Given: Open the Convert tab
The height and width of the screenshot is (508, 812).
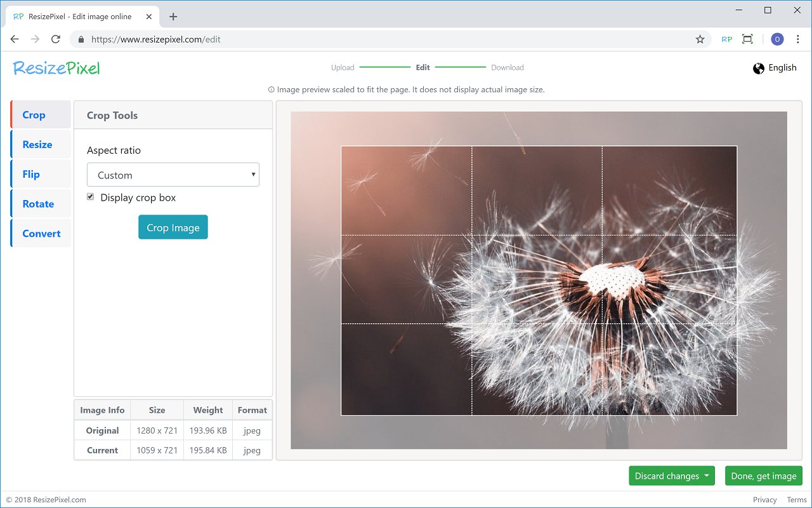Looking at the screenshot, I should (41, 234).
